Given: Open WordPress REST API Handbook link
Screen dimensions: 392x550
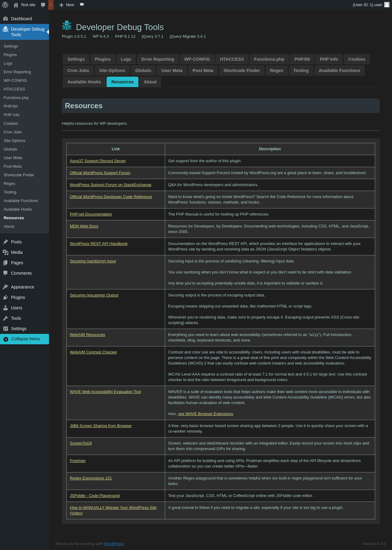Looking at the screenshot, I should [x=99, y=244].
